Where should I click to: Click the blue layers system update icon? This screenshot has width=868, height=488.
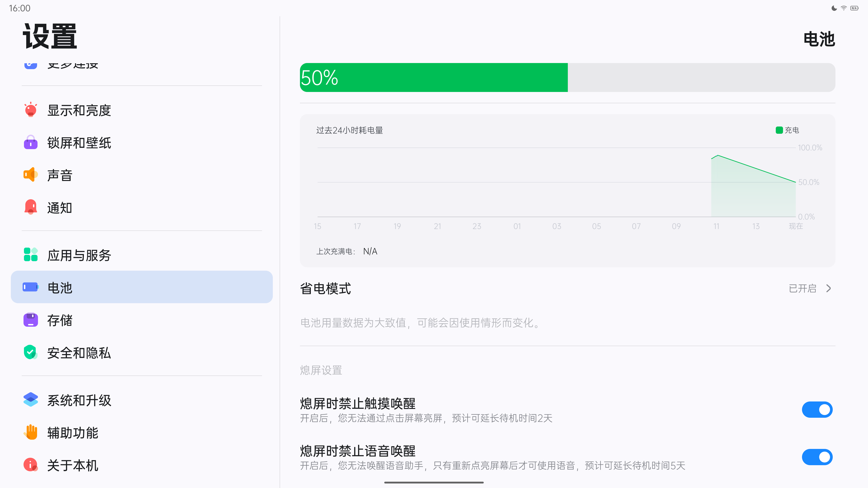point(31,400)
